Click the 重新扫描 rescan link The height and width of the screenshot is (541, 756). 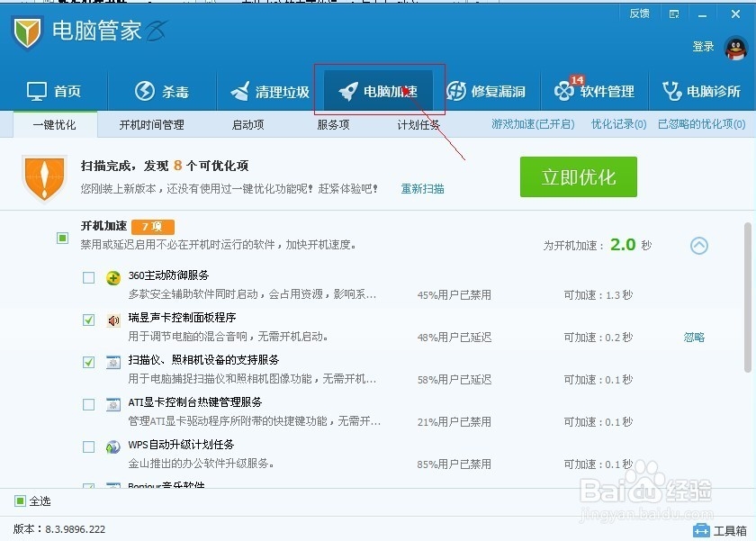pos(421,189)
